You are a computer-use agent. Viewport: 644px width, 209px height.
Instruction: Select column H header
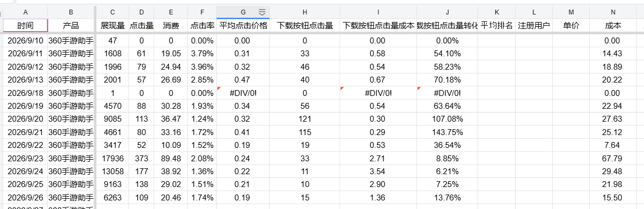coord(304,12)
